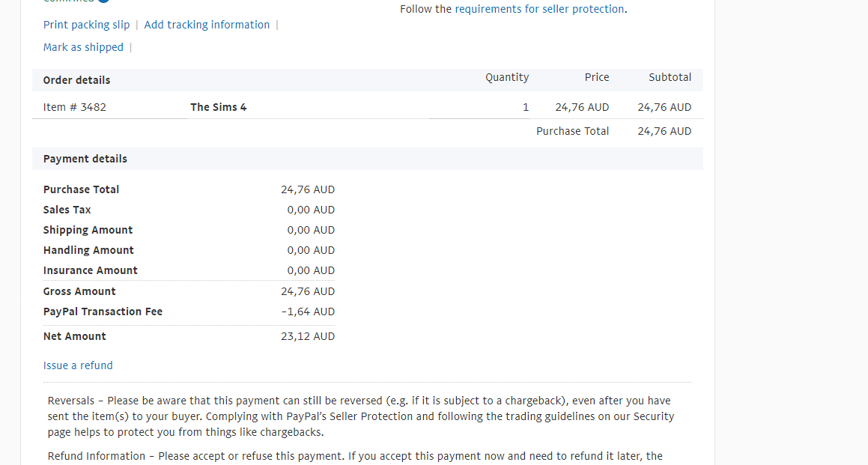Click the 23,12 AUD net amount
The image size is (868, 465).
point(308,336)
